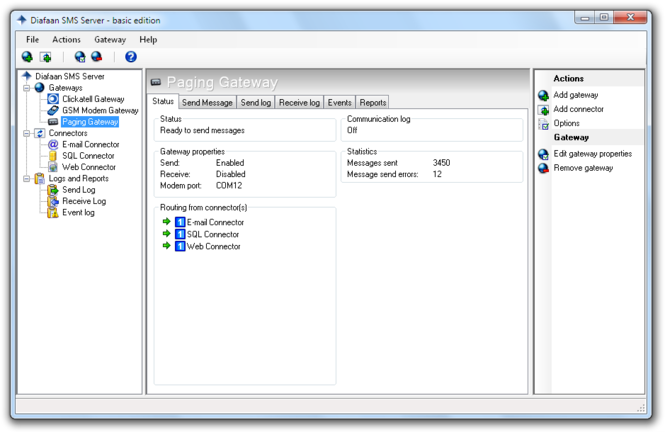Open the Actions menu
Screen dimensions: 665x432
tap(66, 39)
